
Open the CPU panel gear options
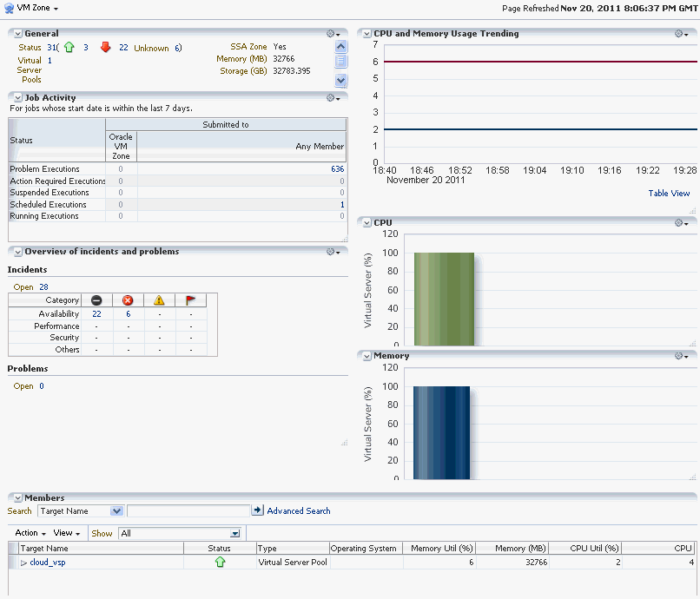[681, 223]
